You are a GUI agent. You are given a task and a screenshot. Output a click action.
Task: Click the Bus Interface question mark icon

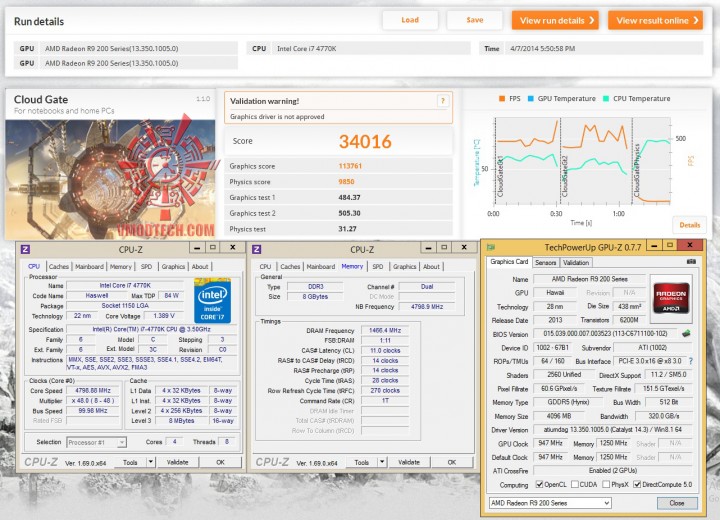click(x=691, y=361)
